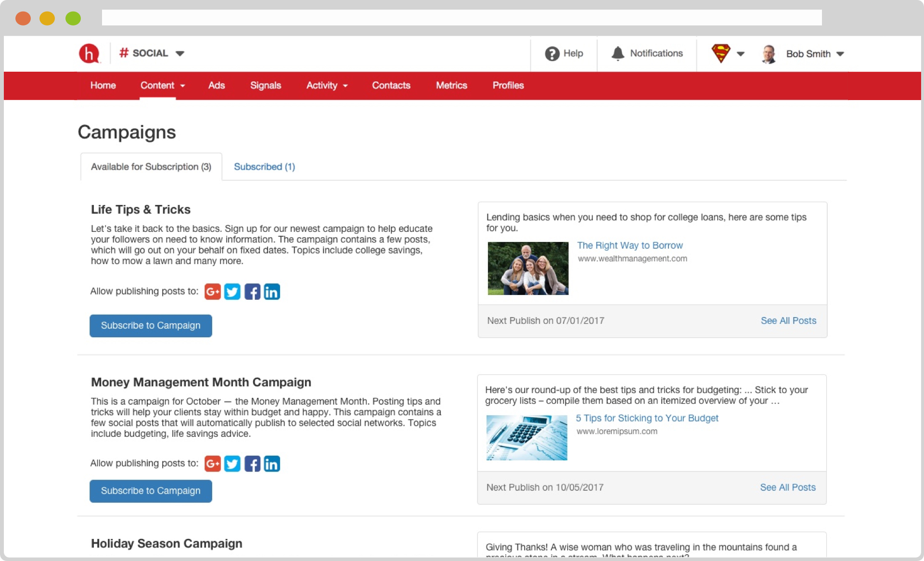Toggle LinkedIn for Life Tips & Tricks
Image resolution: width=924 pixels, height=561 pixels.
coord(272,292)
